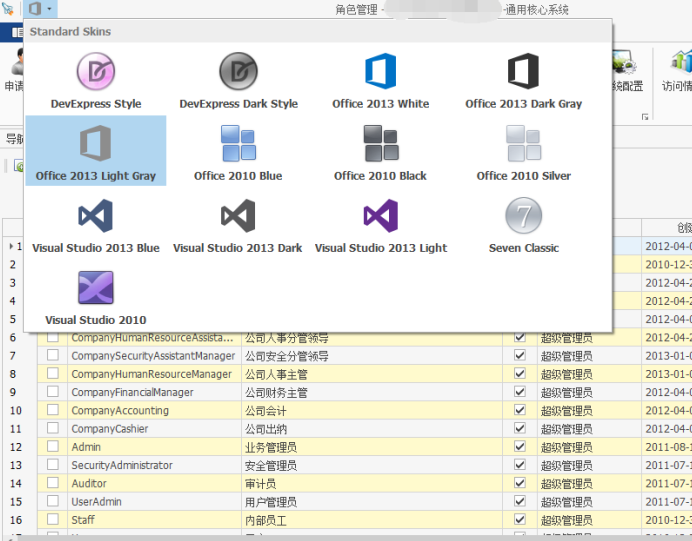The height and width of the screenshot is (541, 692).
Task: Click the cursor icon in quick access toolbar
Action: [x=8, y=8]
